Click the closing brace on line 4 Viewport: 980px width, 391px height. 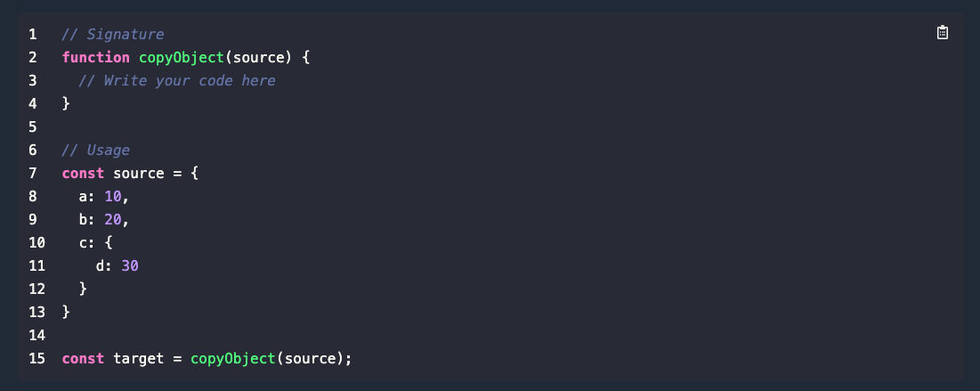point(66,104)
